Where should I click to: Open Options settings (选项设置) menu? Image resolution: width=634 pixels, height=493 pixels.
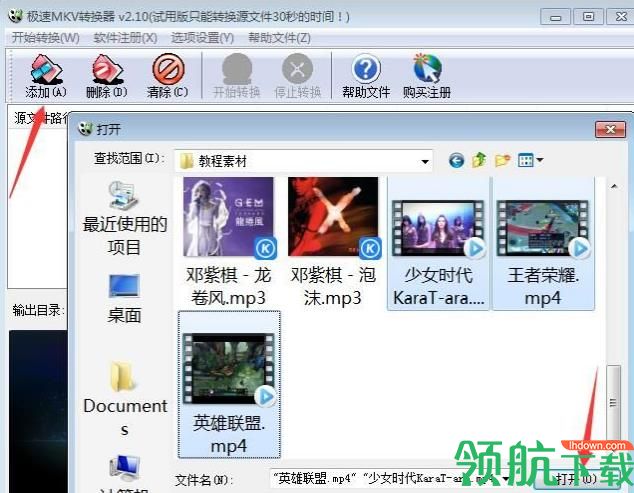point(203,38)
